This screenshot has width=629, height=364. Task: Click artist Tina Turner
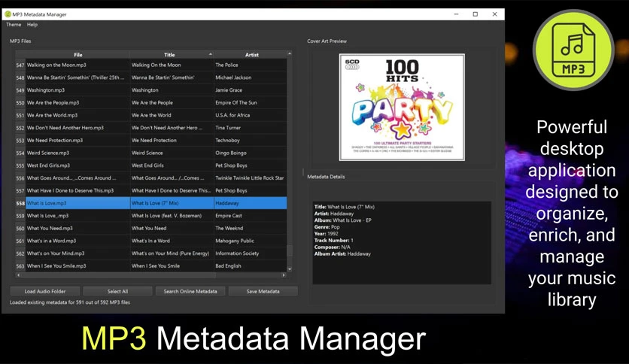tap(228, 128)
